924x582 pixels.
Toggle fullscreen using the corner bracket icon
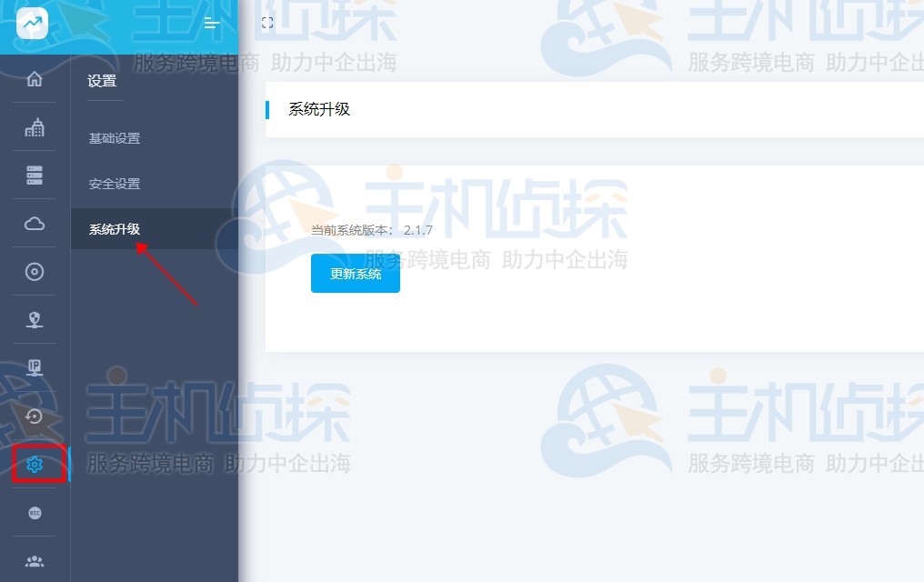(267, 23)
